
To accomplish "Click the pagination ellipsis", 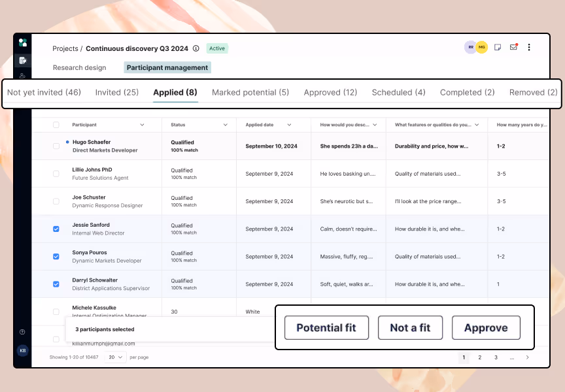I will point(511,357).
